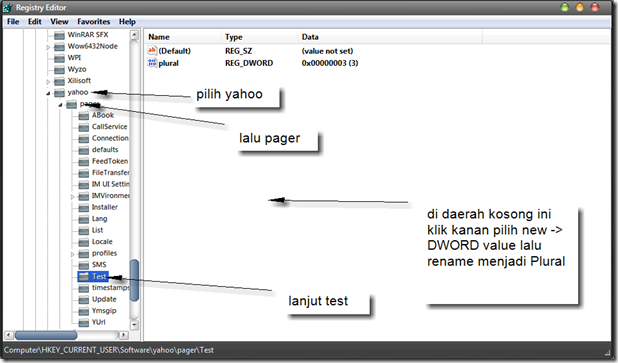Image resolution: width=618 pixels, height=363 pixels.
Task: Expand the IMVironment key
Action: pyautogui.click(x=73, y=197)
